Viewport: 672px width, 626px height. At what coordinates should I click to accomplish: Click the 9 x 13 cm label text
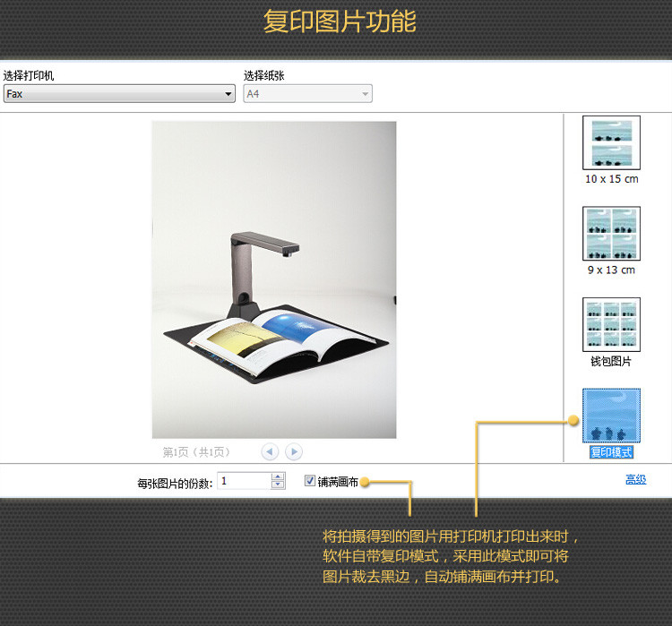point(611,270)
